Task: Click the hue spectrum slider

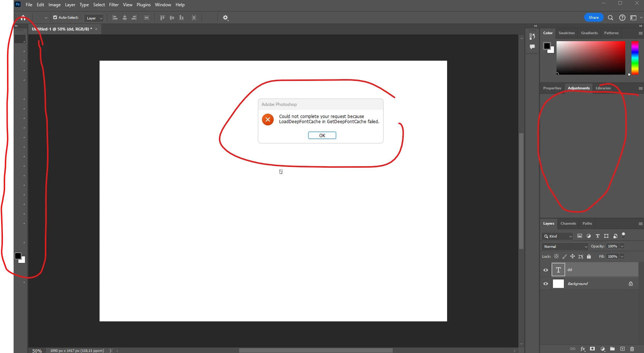Action: [635, 58]
